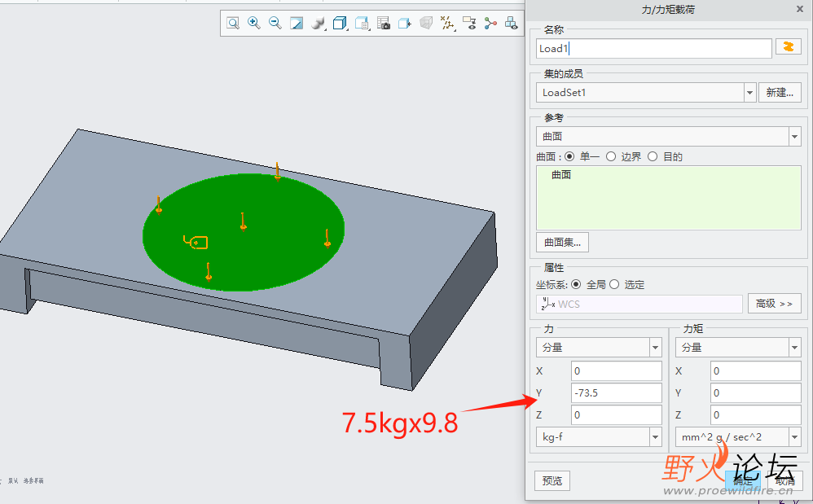Open the view manager icon

[x=362, y=23]
